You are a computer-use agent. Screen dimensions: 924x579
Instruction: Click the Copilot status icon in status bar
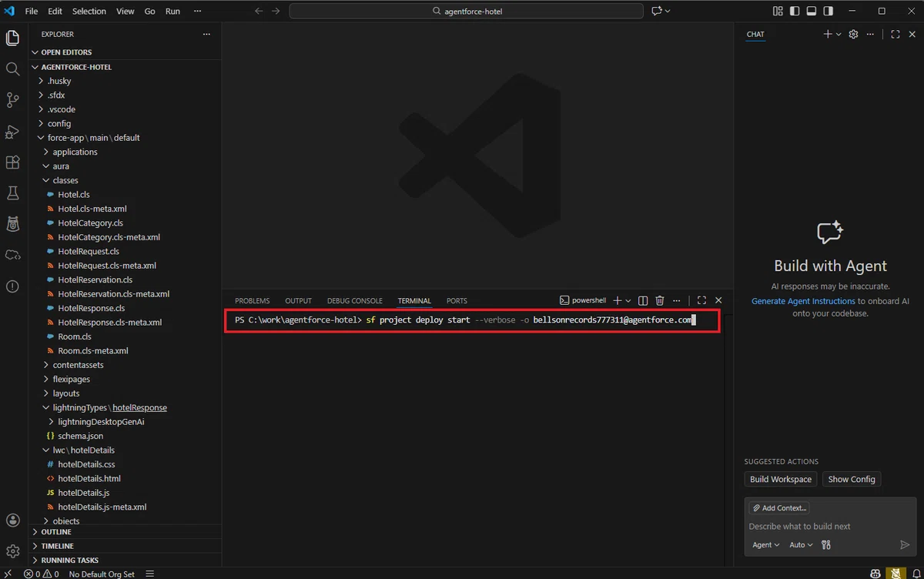click(x=875, y=574)
